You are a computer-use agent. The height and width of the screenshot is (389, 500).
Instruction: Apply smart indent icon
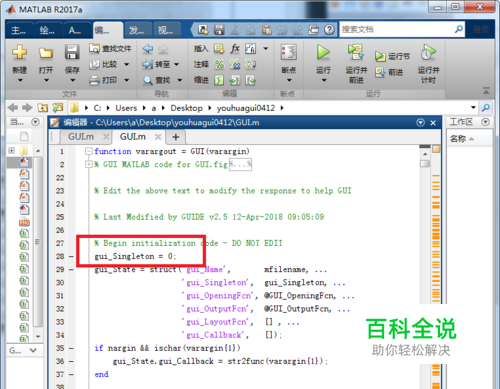(x=219, y=80)
